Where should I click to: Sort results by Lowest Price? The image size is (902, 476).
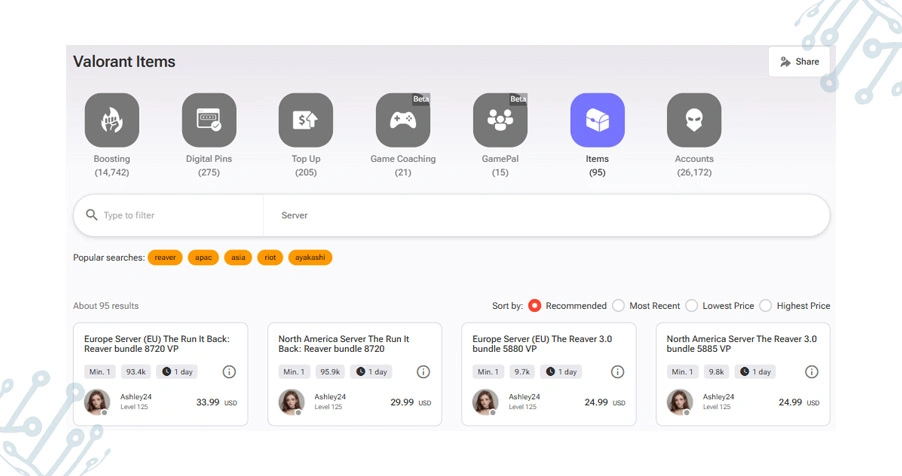tap(692, 306)
